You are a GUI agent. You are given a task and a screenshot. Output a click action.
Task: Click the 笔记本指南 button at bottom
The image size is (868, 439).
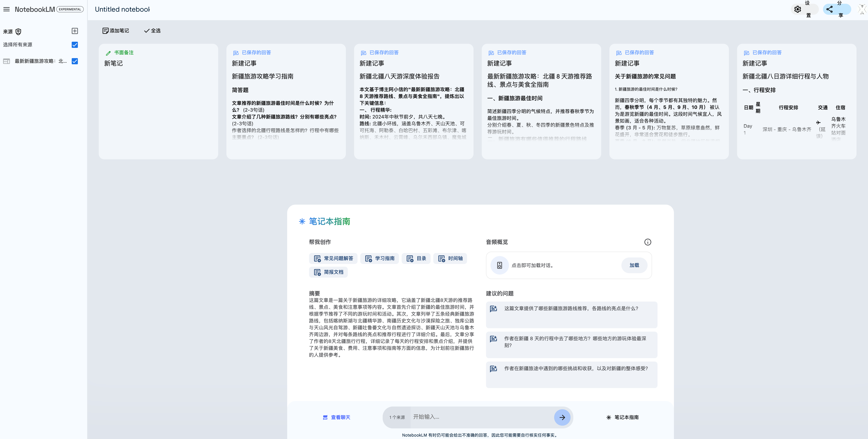(622, 417)
